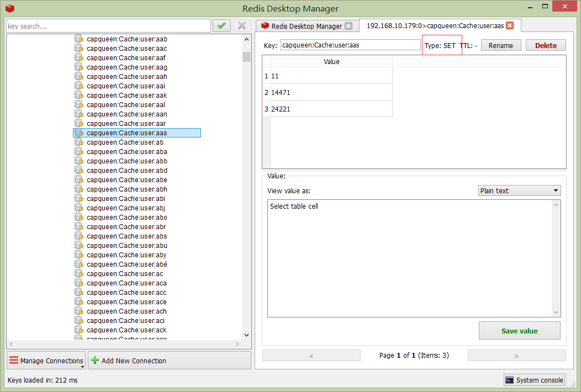The image size is (581, 392).
Task: Click the key icon beside capqueen:Cache:user:abr
Action: click(78, 227)
